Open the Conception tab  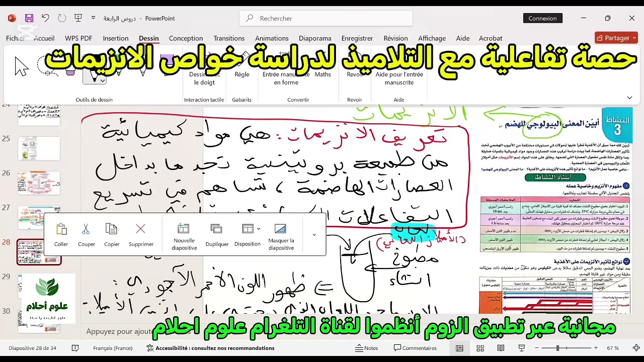(x=186, y=38)
